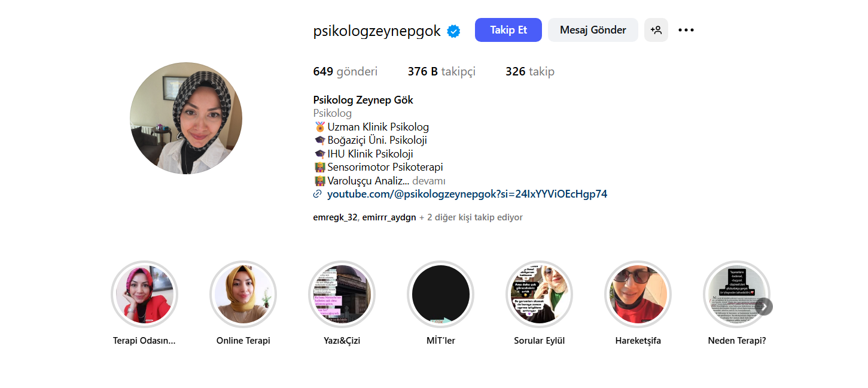This screenshot has height=388, width=868.
Task: Show next story highlights with arrow
Action: point(764,307)
